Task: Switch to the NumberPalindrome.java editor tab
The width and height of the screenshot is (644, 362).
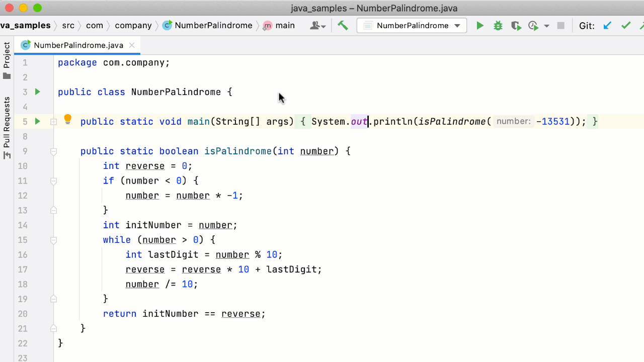Action: 78,45
